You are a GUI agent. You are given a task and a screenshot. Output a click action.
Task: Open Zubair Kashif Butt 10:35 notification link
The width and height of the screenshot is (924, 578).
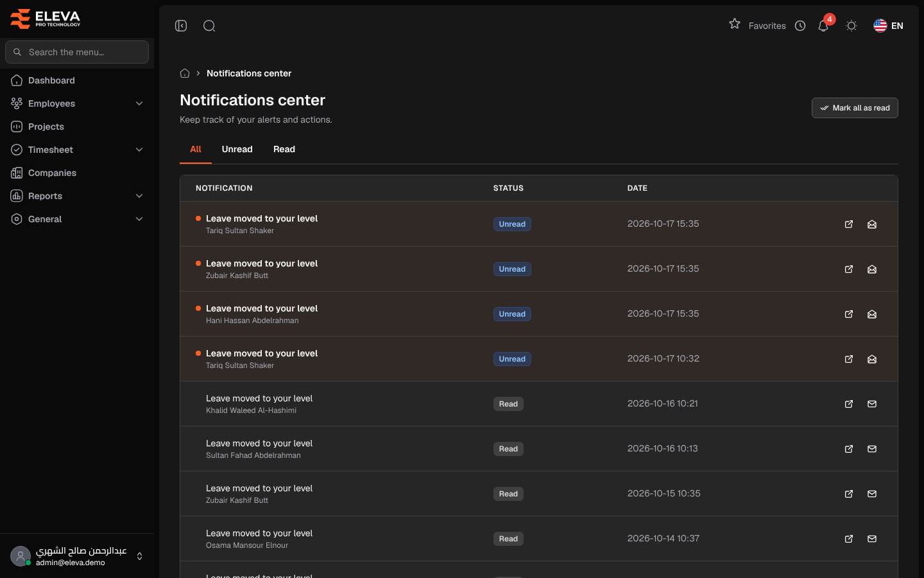(849, 494)
